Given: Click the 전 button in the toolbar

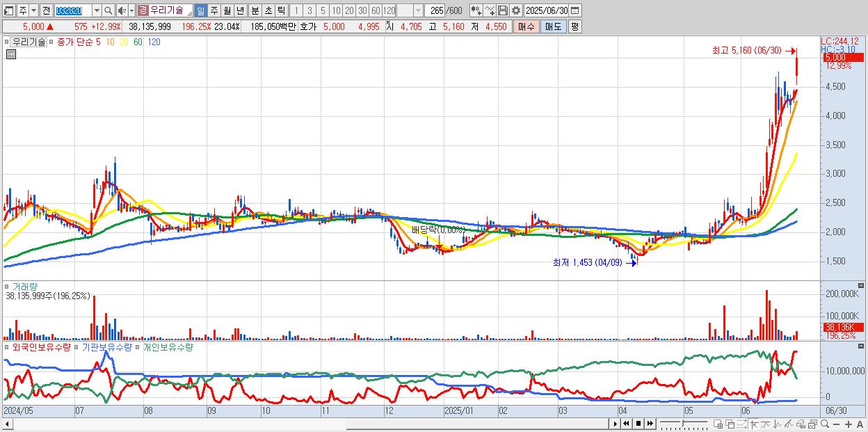Looking at the screenshot, I should [46, 10].
